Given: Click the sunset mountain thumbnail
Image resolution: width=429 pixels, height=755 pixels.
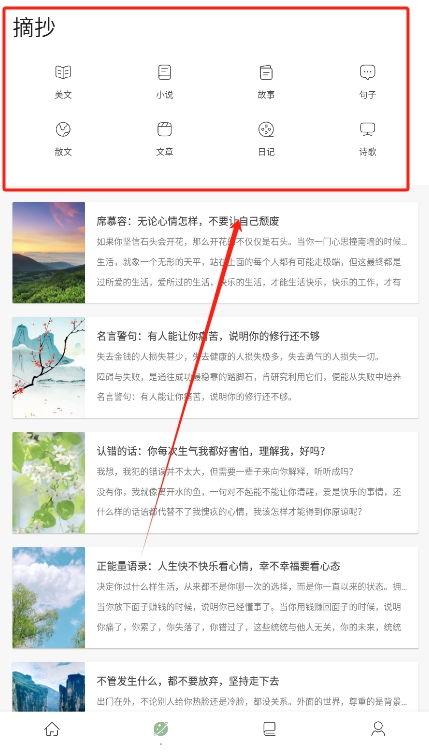Looking at the screenshot, I should [49, 253].
